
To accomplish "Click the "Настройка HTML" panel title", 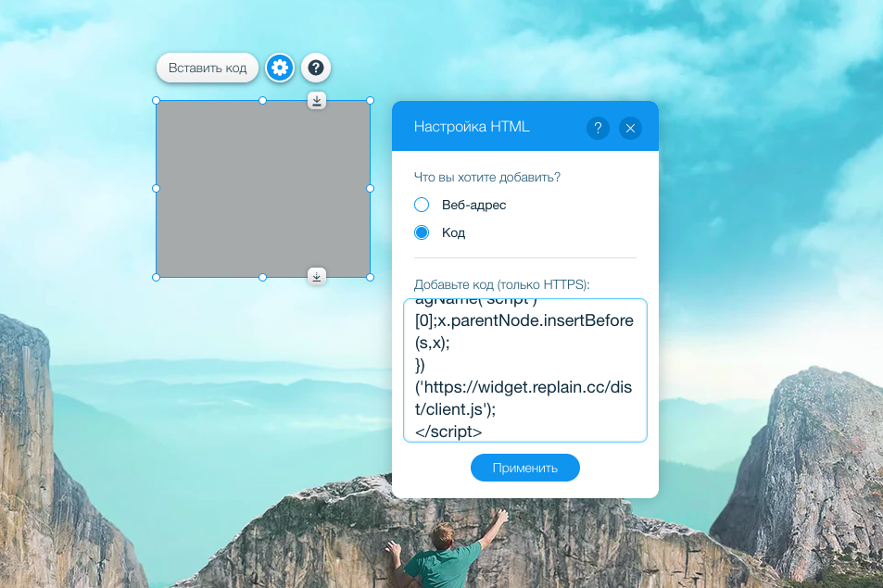I will (472, 127).
